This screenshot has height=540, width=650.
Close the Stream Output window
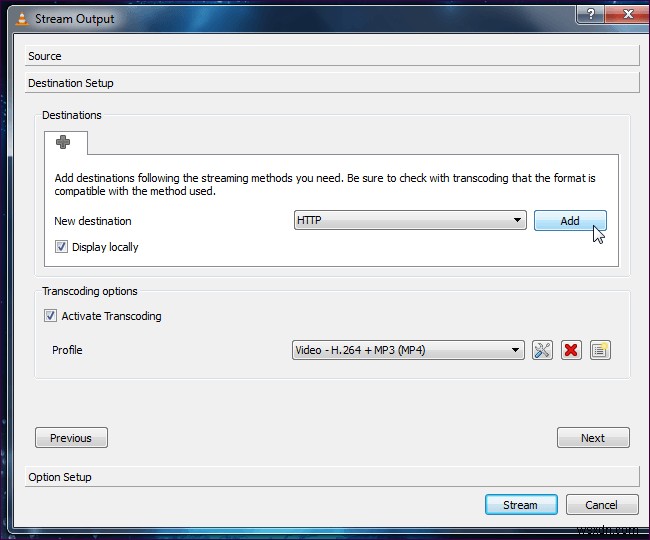pos(628,14)
